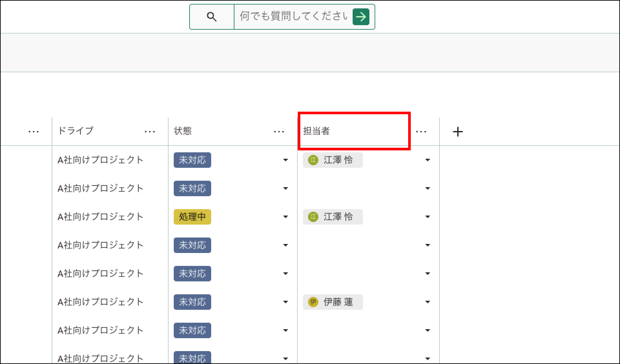Click the 担当者 column header
Image resolution: width=620 pixels, height=364 pixels.
point(316,131)
